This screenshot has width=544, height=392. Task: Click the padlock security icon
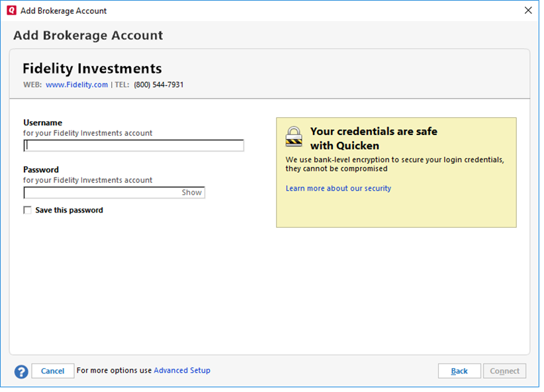pos(294,136)
